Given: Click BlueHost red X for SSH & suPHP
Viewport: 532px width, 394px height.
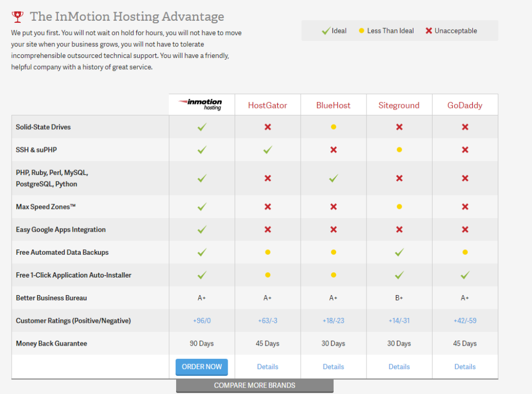Looking at the screenshot, I should (x=334, y=149).
